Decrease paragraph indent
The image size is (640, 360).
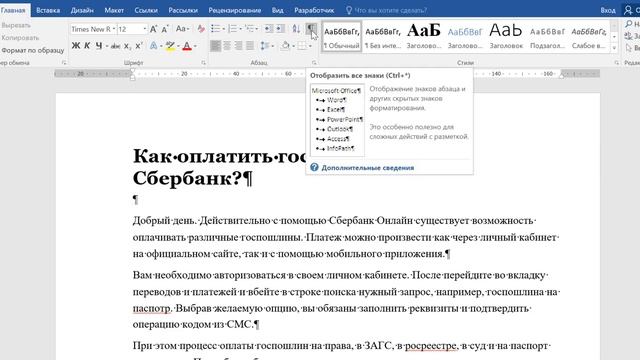click(x=269, y=29)
